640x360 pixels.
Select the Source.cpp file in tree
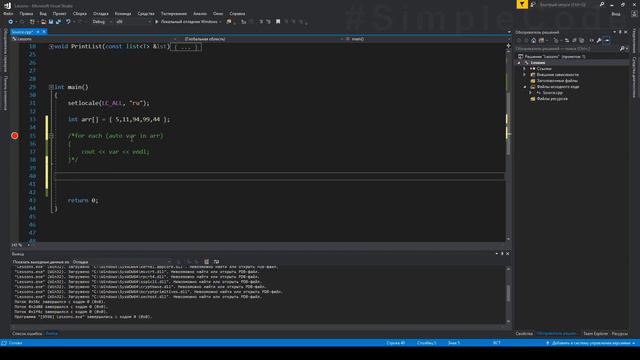549,93
